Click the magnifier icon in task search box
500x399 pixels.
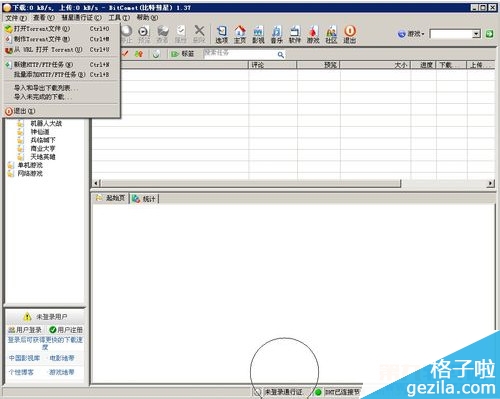click(x=281, y=55)
